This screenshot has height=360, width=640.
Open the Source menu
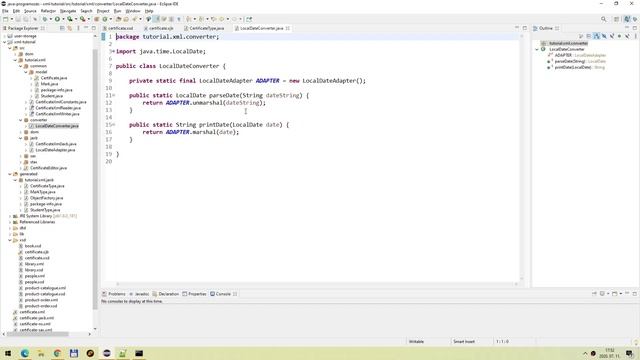(x=30, y=11)
